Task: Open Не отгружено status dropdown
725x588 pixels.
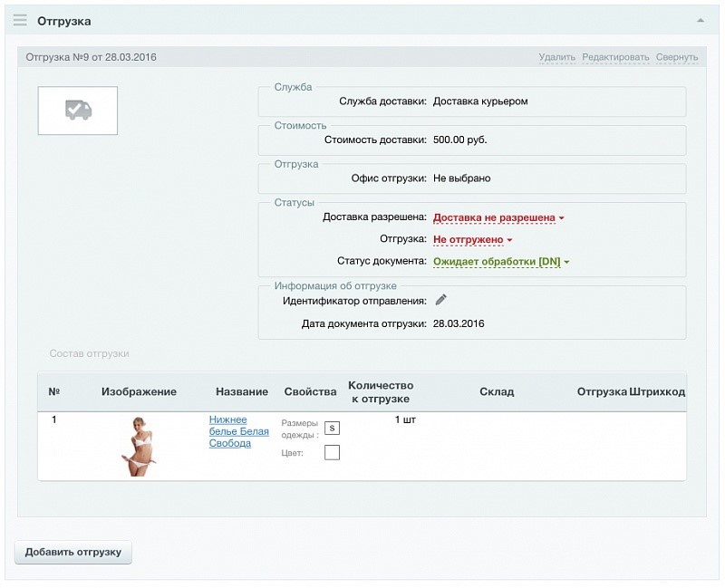Action: (472, 239)
